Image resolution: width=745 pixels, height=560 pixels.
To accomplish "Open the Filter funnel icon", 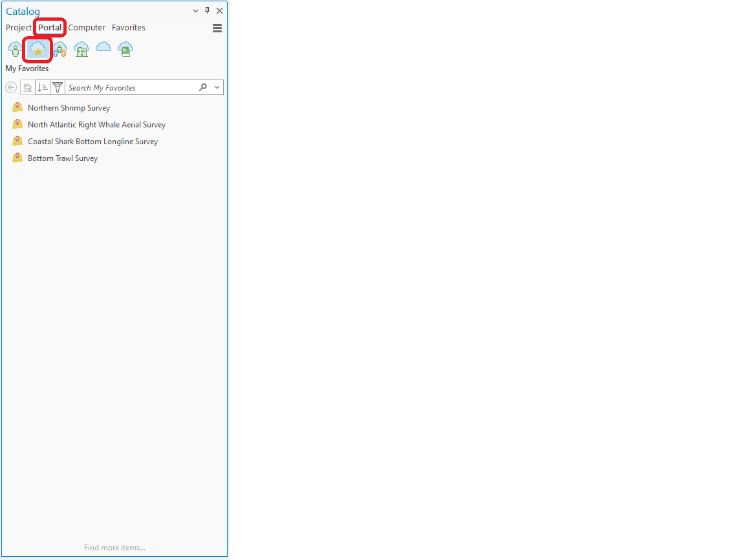I will pos(58,87).
